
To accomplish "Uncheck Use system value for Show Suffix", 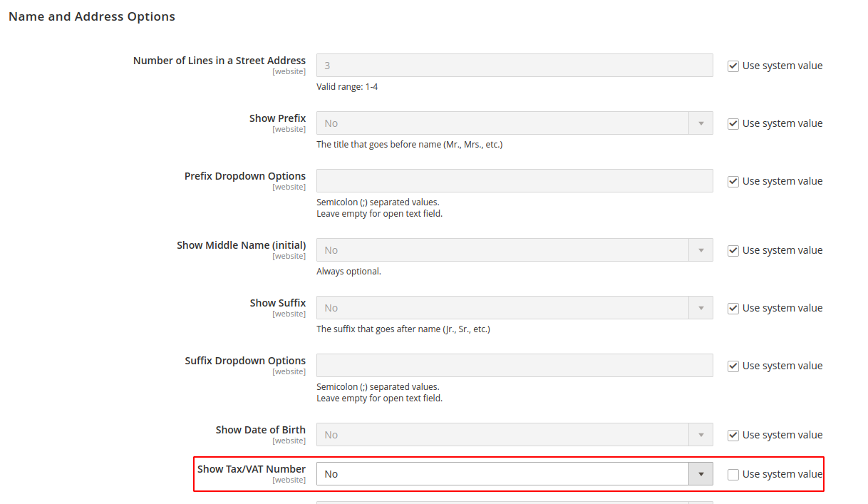I will pyautogui.click(x=733, y=307).
